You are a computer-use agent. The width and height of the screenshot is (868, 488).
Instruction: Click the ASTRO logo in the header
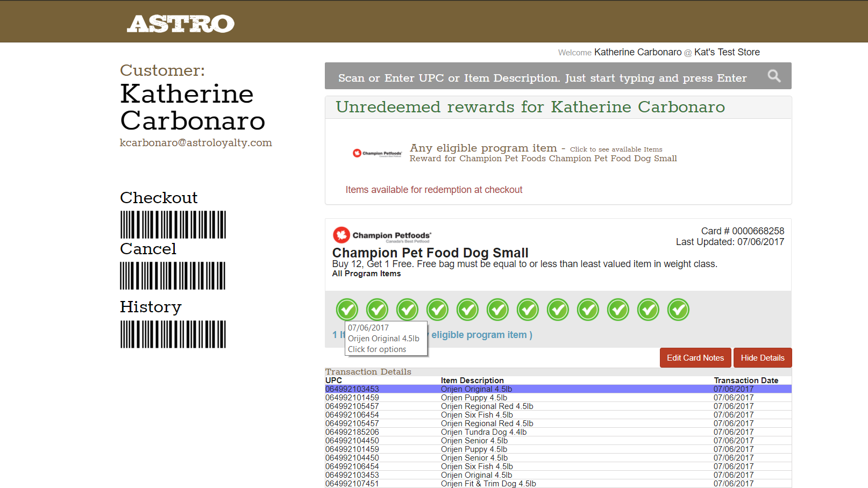pyautogui.click(x=181, y=24)
